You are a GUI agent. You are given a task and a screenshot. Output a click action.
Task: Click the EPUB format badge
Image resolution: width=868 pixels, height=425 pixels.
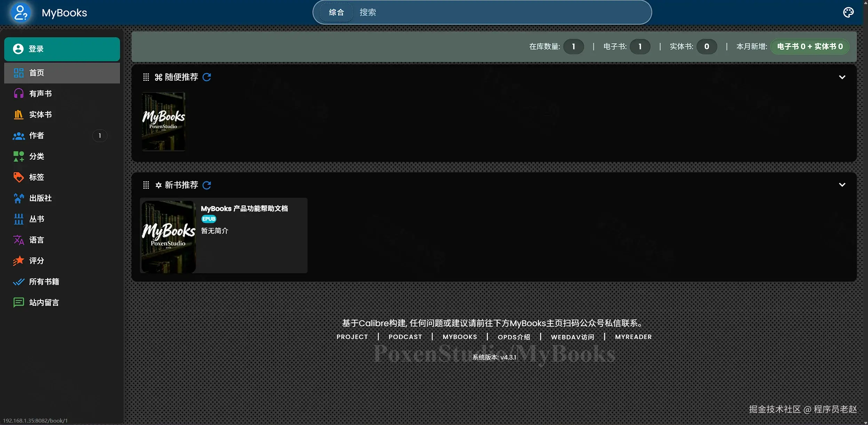tap(209, 219)
